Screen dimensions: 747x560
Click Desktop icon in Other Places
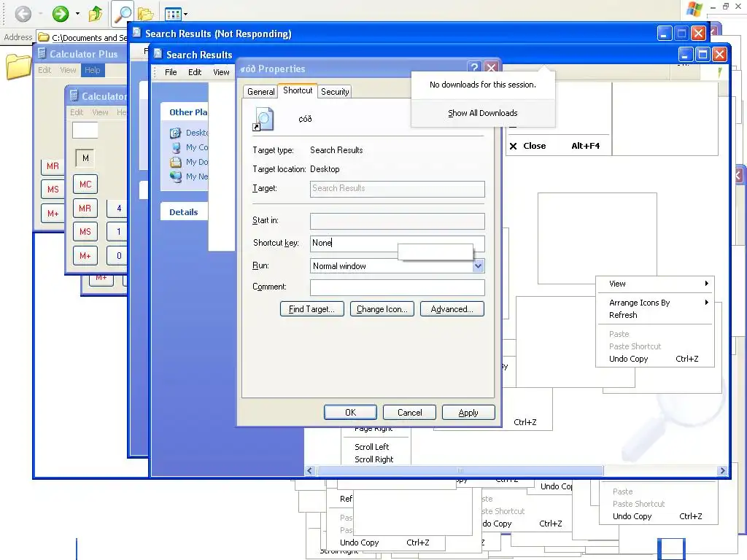click(x=175, y=133)
